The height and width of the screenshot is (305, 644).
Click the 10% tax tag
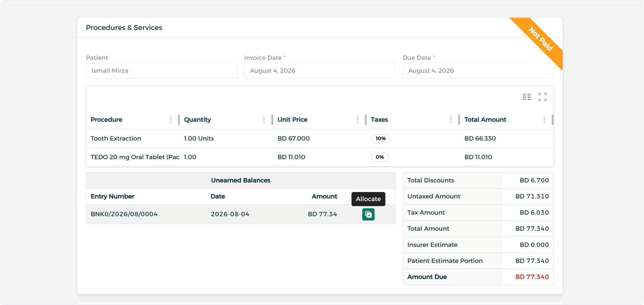point(381,138)
